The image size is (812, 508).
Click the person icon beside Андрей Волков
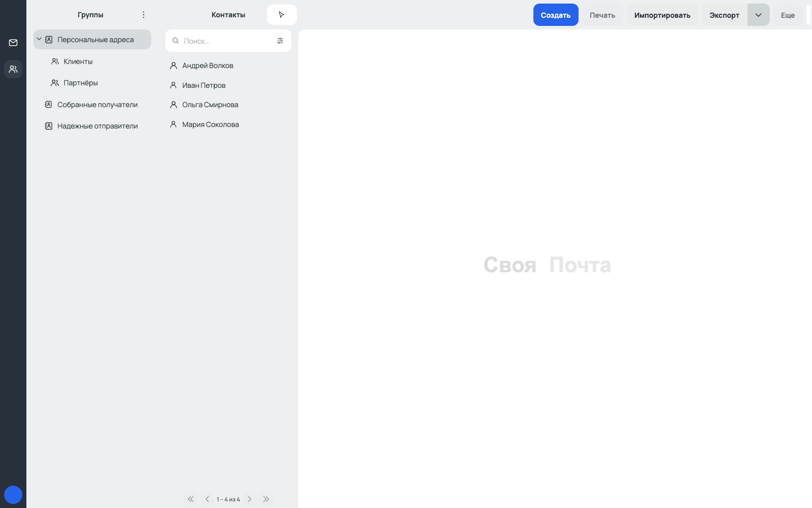tap(174, 66)
